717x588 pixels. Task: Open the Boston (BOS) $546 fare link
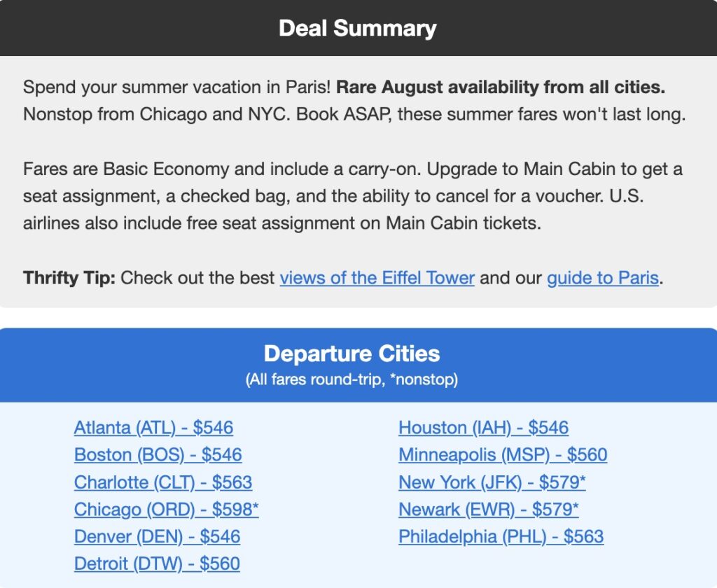point(158,455)
